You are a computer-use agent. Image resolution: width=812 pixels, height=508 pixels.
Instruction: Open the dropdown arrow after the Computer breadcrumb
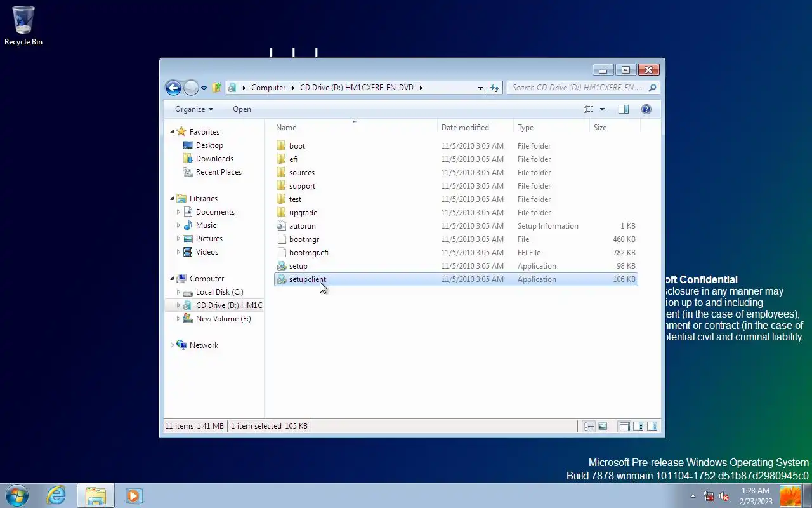coord(293,88)
